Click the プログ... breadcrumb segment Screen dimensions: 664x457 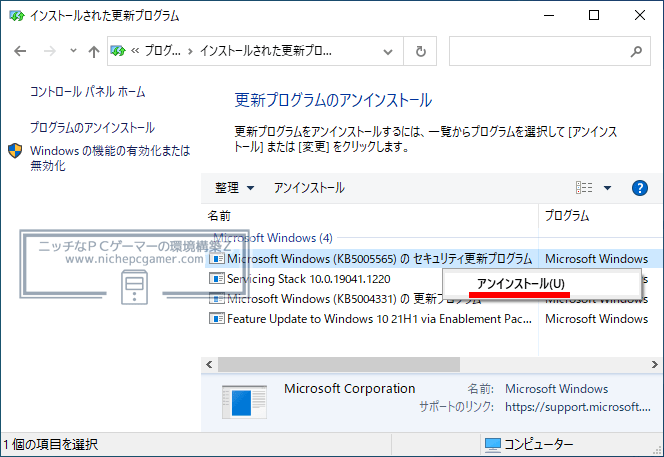(x=163, y=51)
